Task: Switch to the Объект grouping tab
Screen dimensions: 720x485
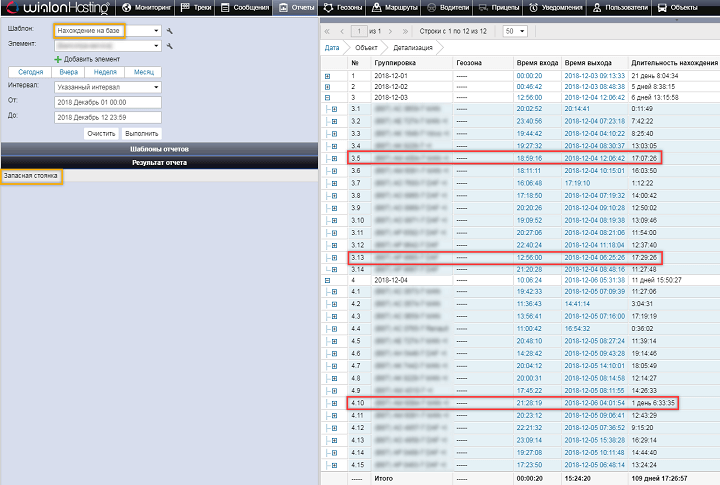Action: coord(366,47)
